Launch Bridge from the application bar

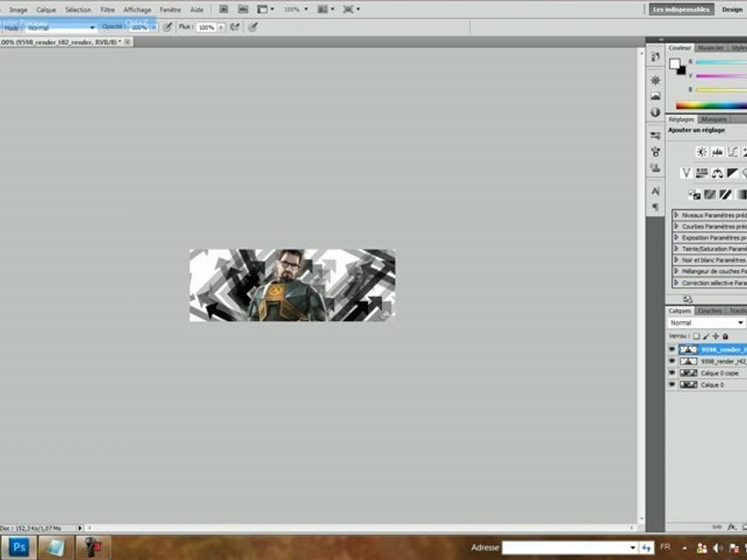pos(223,9)
